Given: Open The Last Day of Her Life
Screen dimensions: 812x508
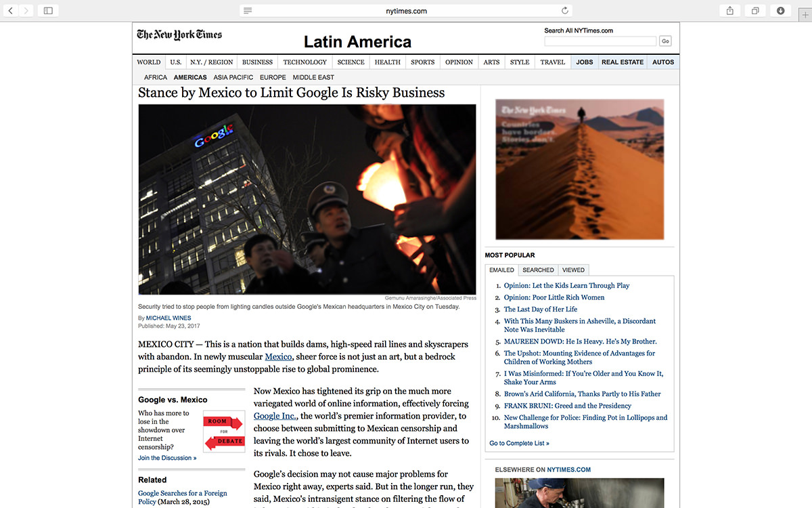Looking at the screenshot, I should pos(541,310).
